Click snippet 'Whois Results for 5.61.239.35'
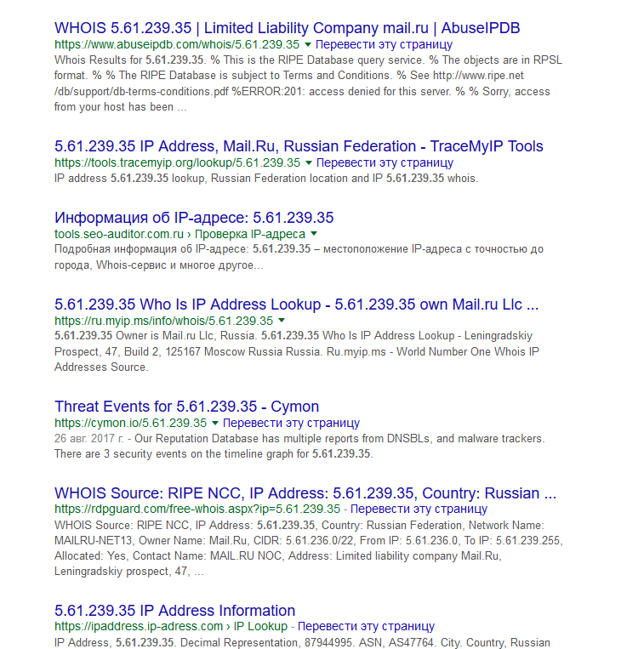 [128, 60]
